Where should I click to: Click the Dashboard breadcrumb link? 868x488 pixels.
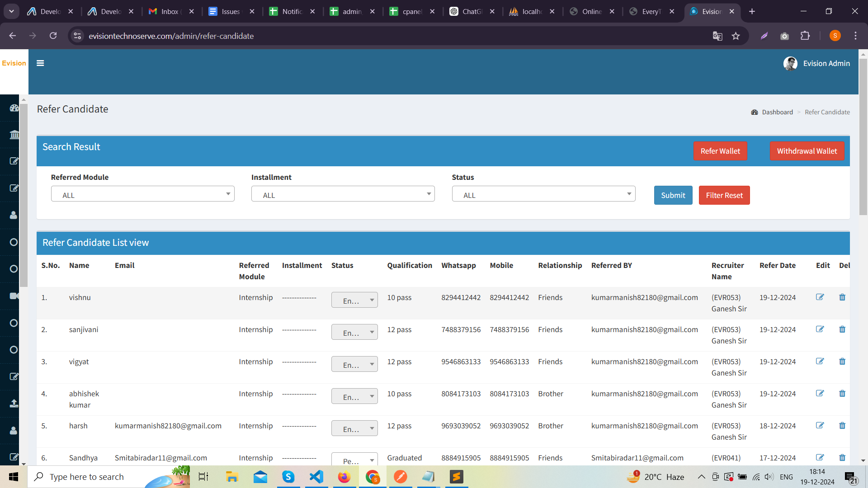pyautogui.click(x=777, y=112)
